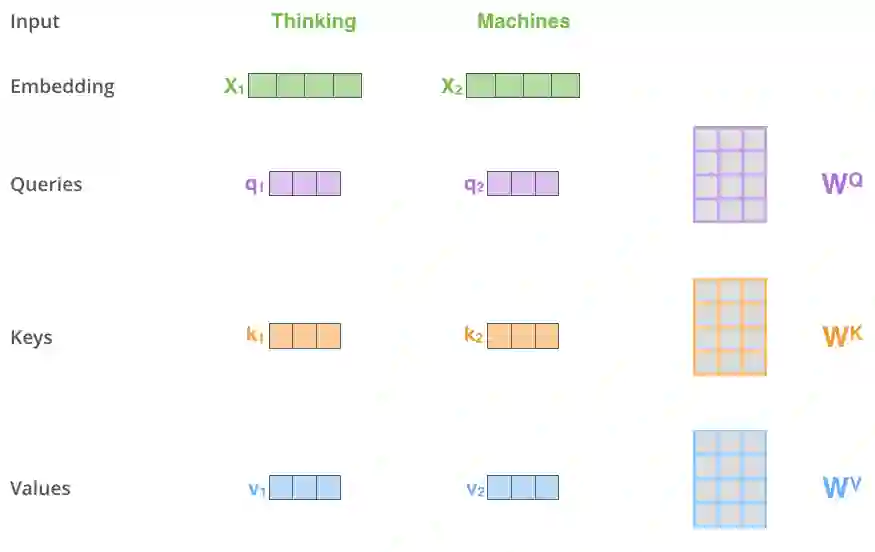Select the blue v1 value vector
Image resolution: width=875 pixels, height=552 pixels.
(x=305, y=488)
